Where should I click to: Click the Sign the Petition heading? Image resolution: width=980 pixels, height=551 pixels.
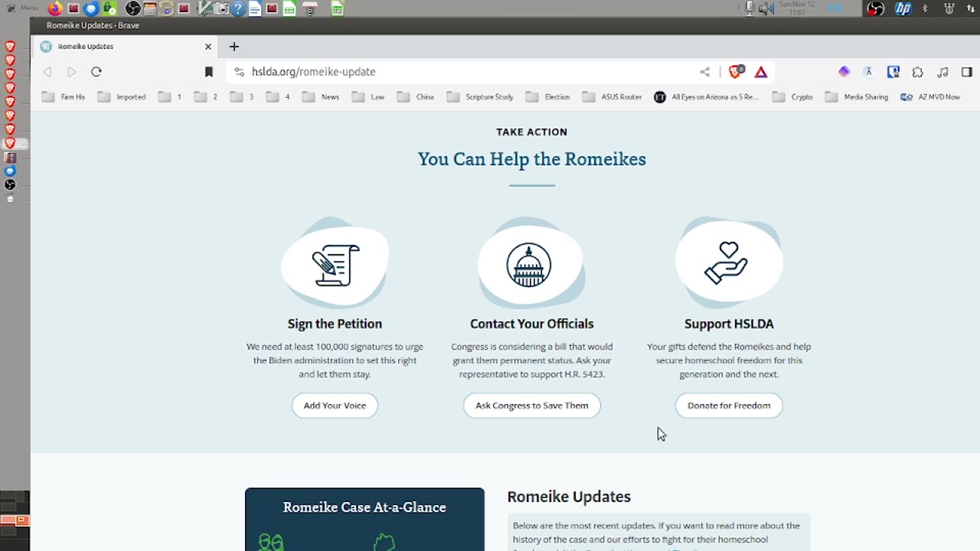pyautogui.click(x=335, y=324)
